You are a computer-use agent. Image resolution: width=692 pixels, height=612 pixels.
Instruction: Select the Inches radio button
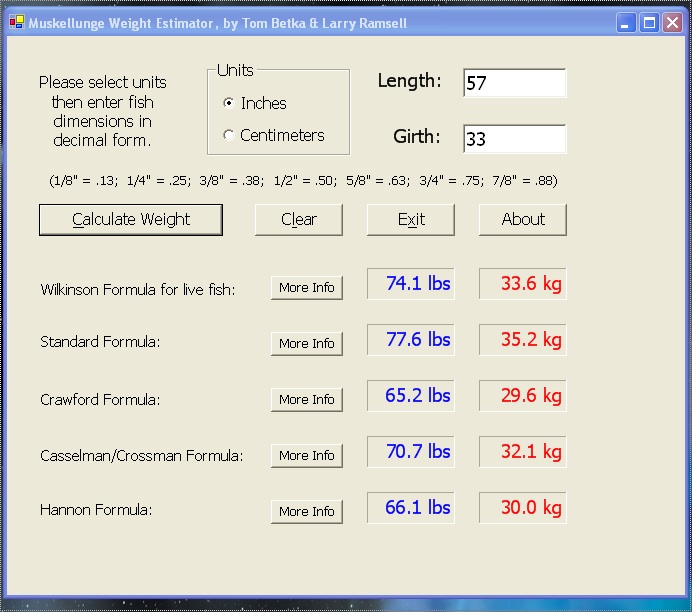click(x=229, y=103)
